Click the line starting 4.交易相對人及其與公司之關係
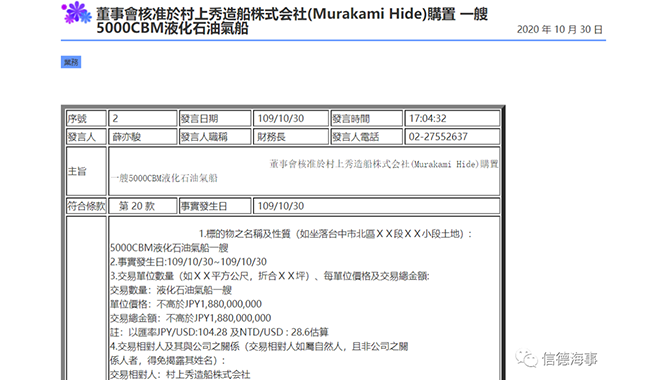This screenshot has width=670, height=380. (x=259, y=346)
